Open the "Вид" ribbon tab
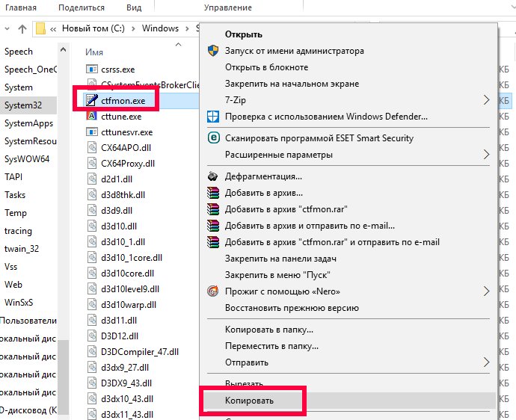 pos(134,7)
